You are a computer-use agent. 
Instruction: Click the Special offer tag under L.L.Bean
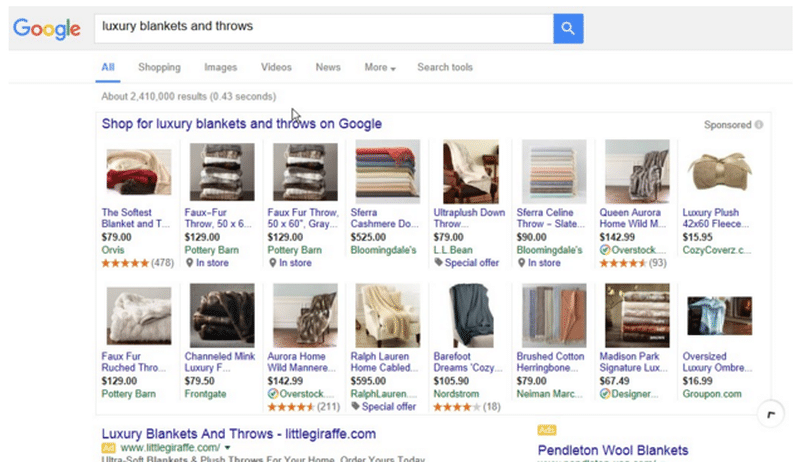click(x=438, y=263)
